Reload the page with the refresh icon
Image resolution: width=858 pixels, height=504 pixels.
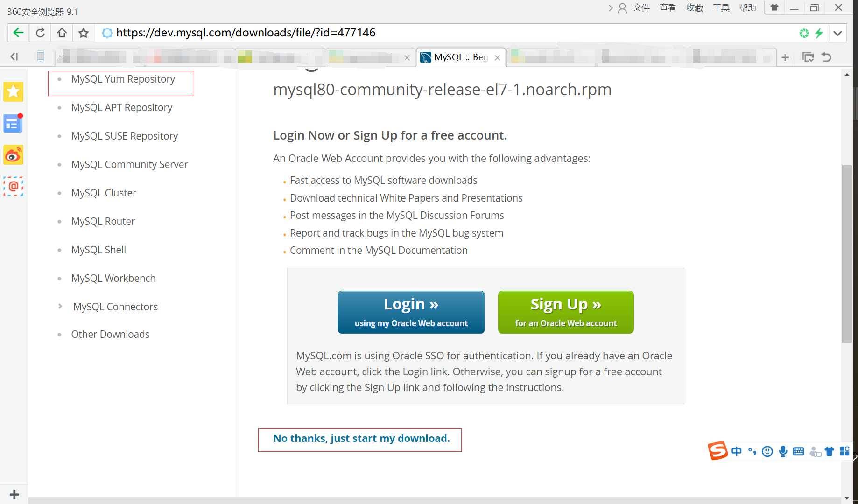[40, 33]
